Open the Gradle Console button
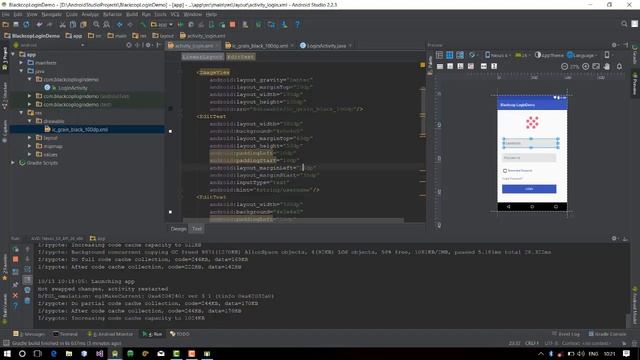Viewport: 640px width, 360px height. coord(607,334)
